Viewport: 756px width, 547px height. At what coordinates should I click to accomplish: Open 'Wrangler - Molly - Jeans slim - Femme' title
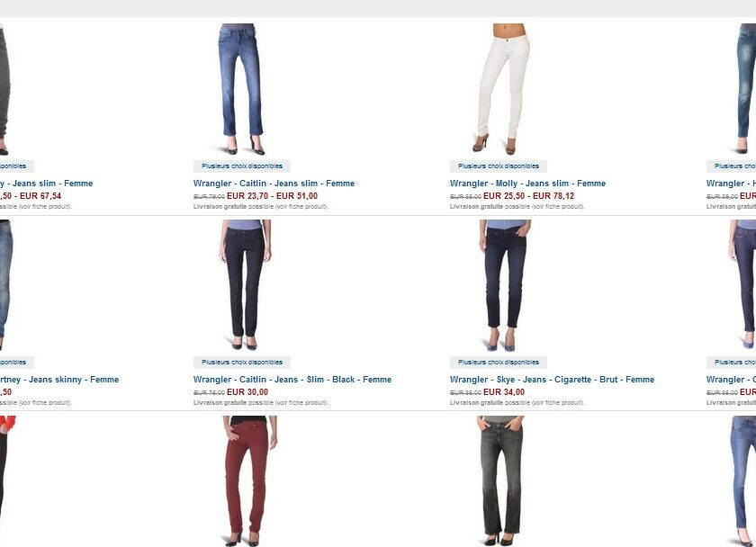(527, 184)
